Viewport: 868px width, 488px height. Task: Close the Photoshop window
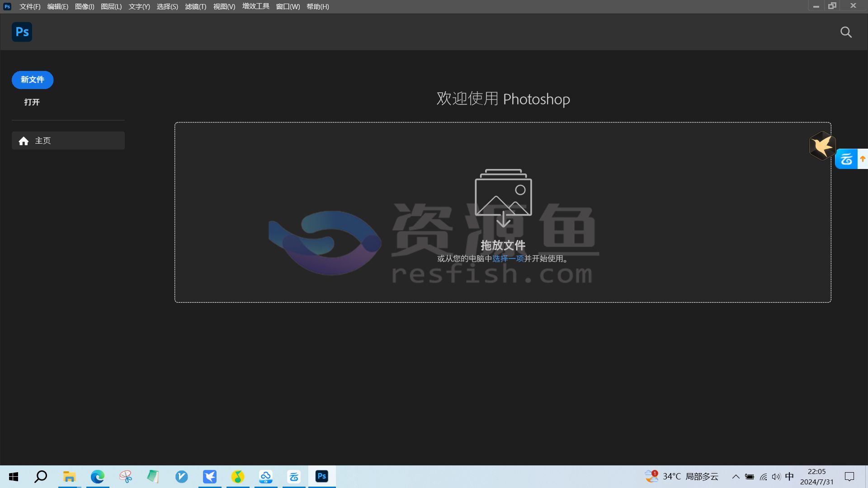853,6
